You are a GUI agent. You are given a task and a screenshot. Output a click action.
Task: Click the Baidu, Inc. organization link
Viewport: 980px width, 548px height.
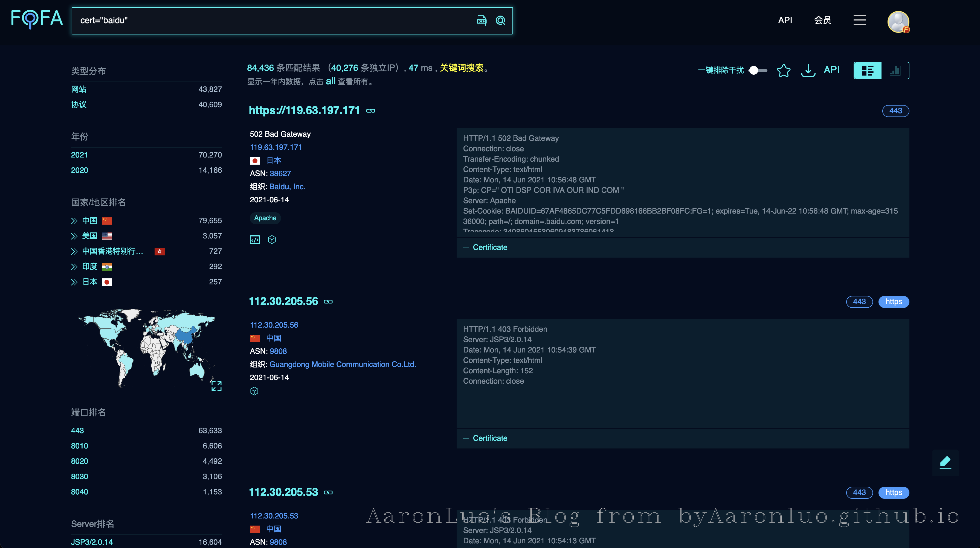click(287, 187)
